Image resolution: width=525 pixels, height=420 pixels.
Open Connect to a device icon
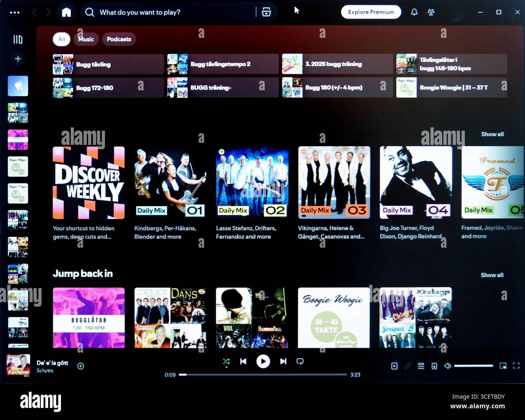tap(434, 366)
